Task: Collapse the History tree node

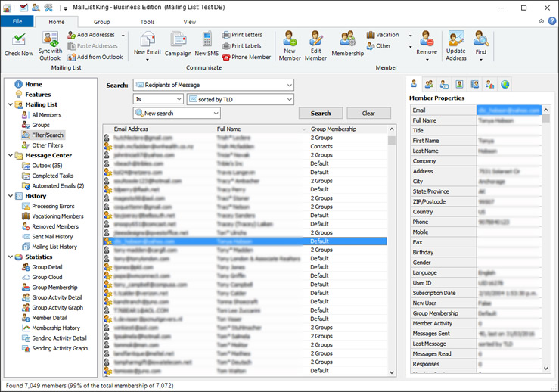Action: pos(11,196)
